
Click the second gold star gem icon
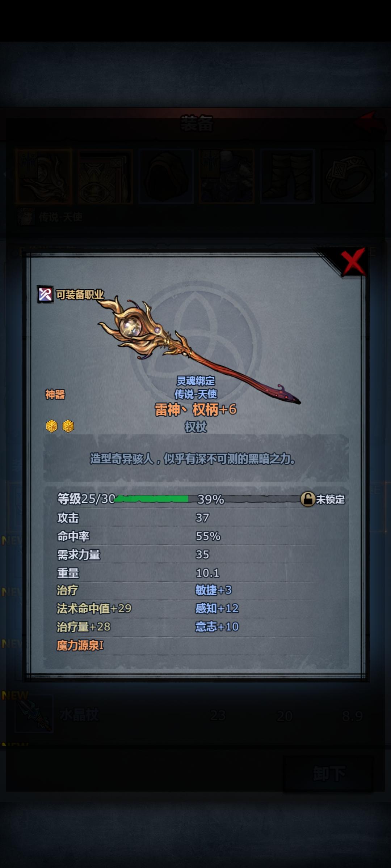(68, 426)
